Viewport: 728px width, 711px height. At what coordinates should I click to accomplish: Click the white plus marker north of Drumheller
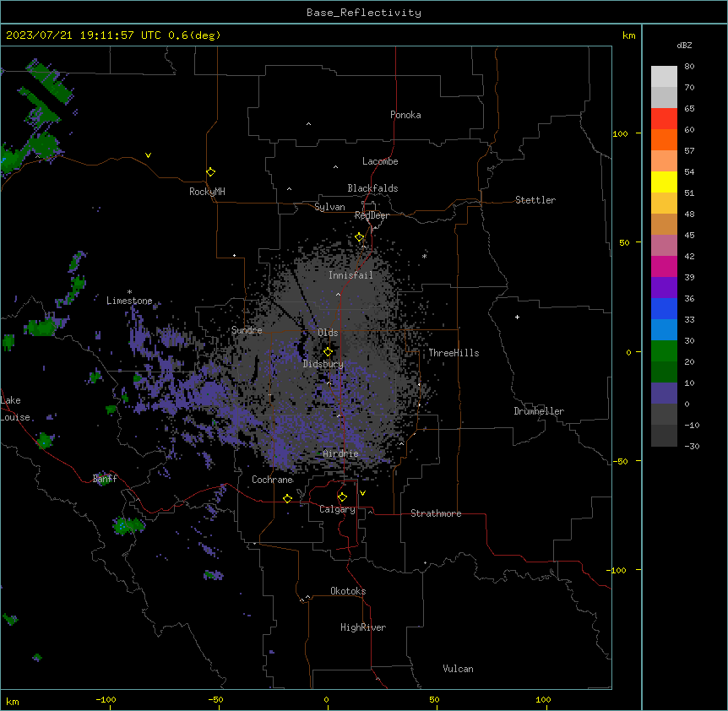[x=517, y=317]
